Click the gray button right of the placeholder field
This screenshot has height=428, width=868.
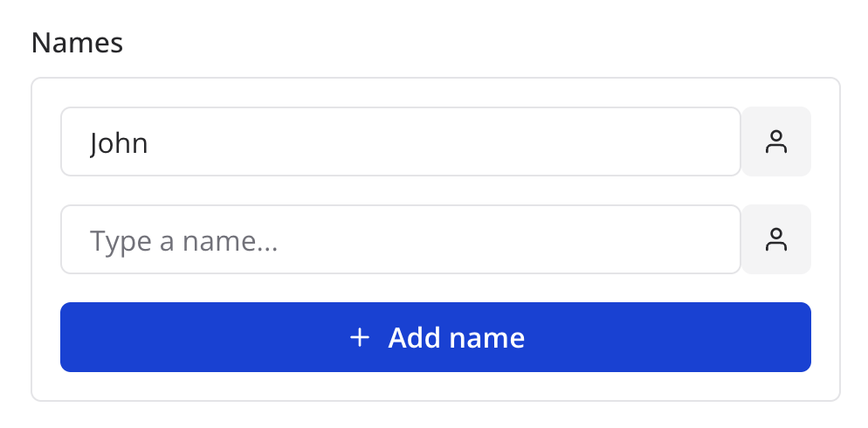pos(776,239)
